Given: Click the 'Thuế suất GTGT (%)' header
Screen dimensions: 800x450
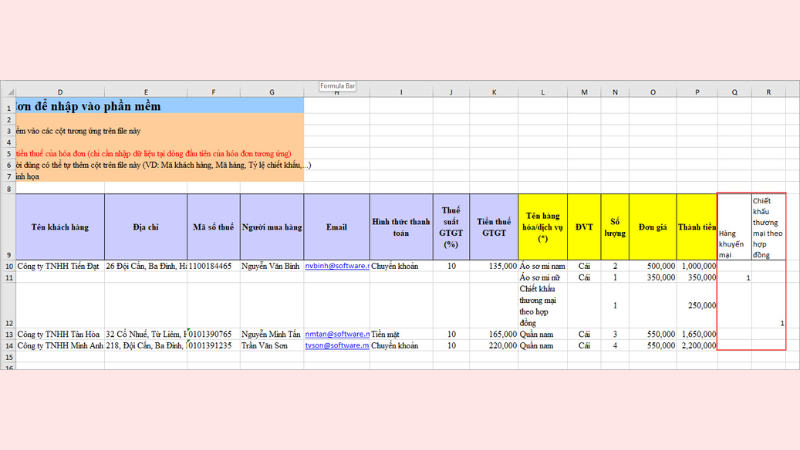Looking at the screenshot, I should coord(451,227).
